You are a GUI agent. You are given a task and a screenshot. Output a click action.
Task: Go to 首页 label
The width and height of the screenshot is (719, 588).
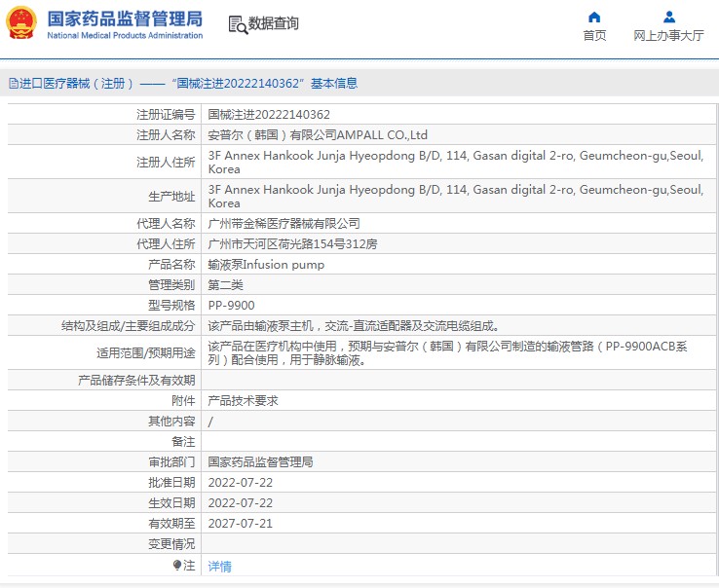594,35
